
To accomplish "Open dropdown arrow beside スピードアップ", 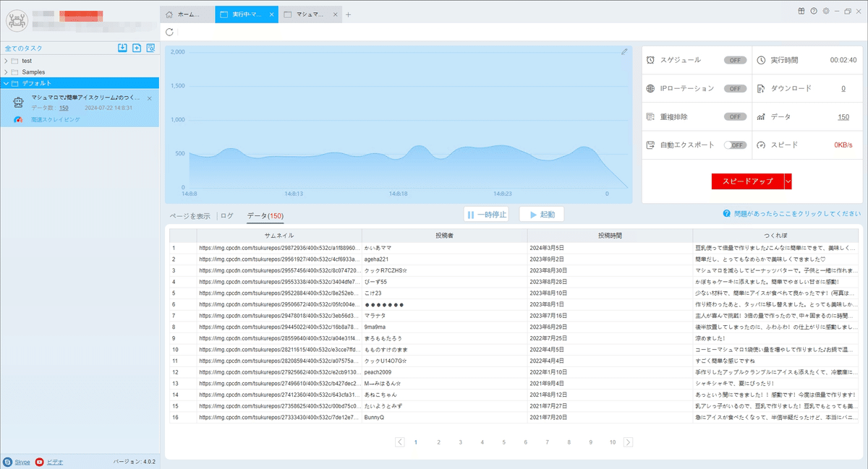I will [788, 181].
